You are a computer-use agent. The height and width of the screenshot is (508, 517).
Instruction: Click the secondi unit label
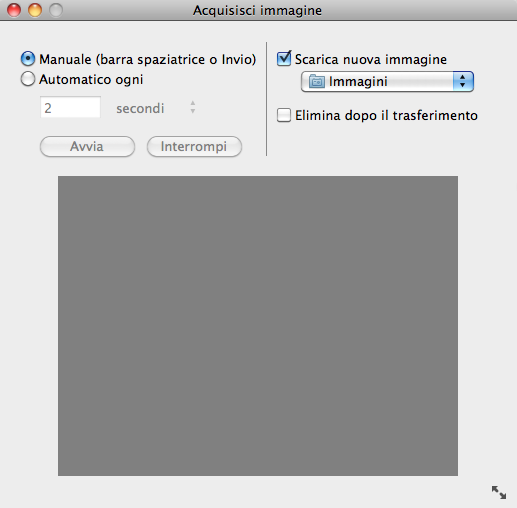coord(140,108)
